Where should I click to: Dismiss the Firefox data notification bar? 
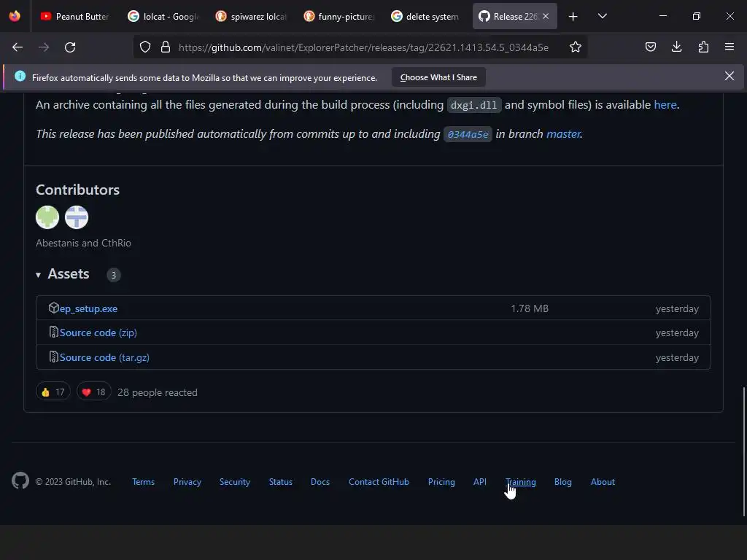tap(729, 77)
